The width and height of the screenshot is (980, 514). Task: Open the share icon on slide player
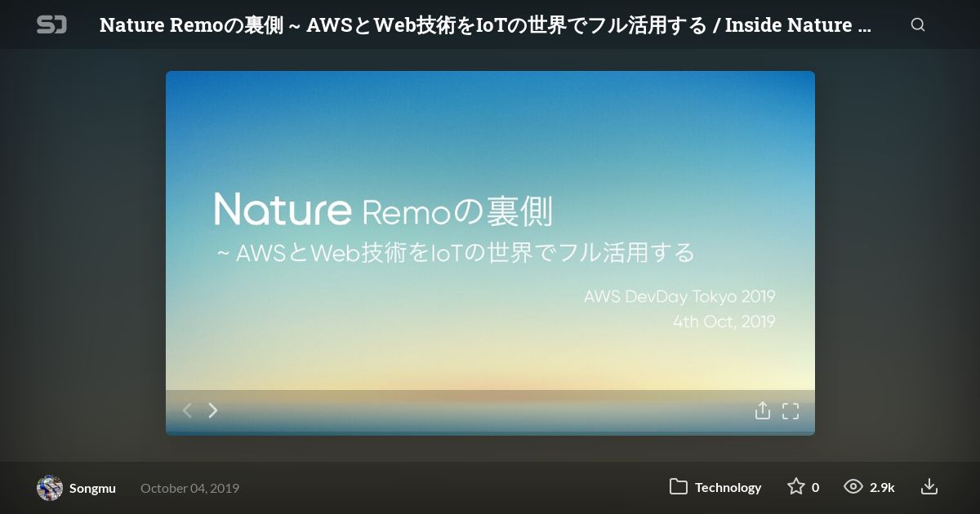coord(762,410)
